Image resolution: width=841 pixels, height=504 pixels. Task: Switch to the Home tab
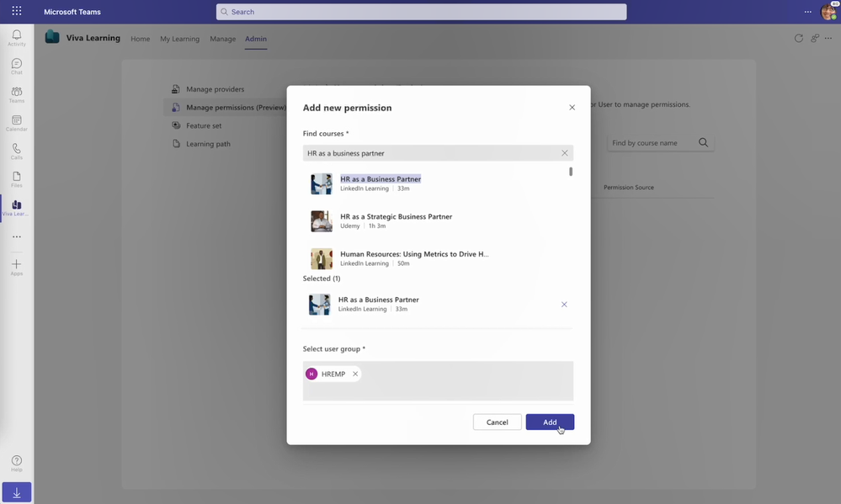141,39
